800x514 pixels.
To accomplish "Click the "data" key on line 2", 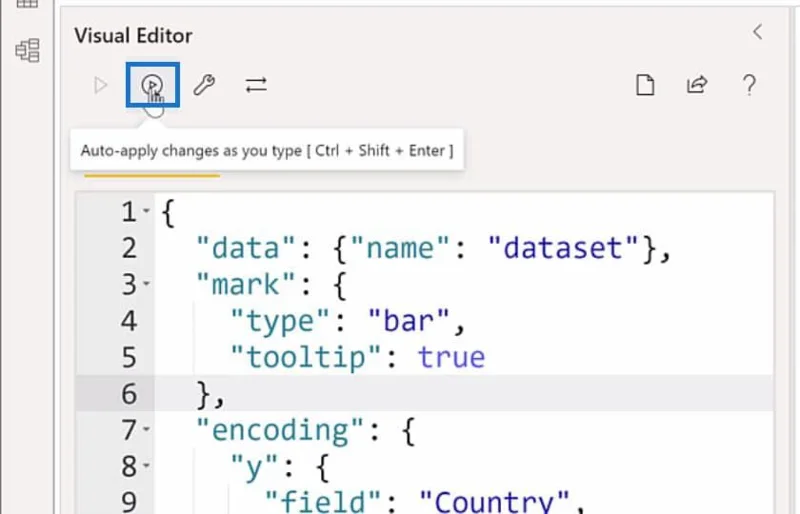I will (x=245, y=248).
